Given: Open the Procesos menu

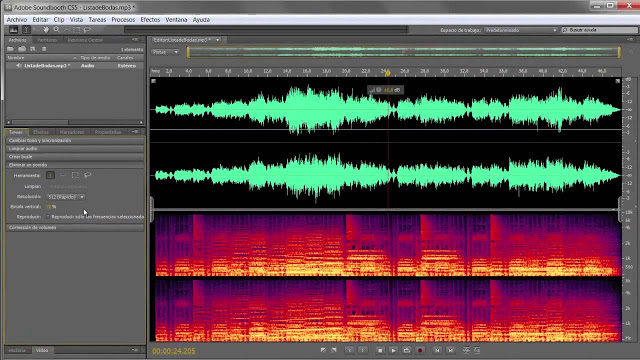Looking at the screenshot, I should (x=123, y=20).
